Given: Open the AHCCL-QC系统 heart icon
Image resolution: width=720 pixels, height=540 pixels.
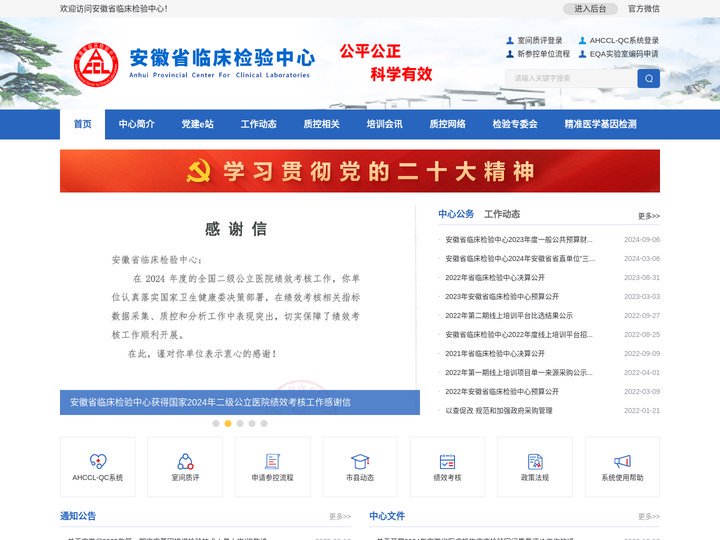Looking at the screenshot, I should pyautogui.click(x=98, y=461).
